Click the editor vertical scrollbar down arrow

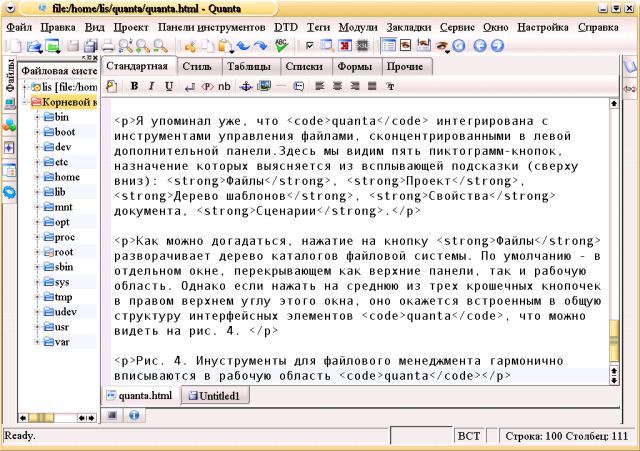(x=615, y=378)
